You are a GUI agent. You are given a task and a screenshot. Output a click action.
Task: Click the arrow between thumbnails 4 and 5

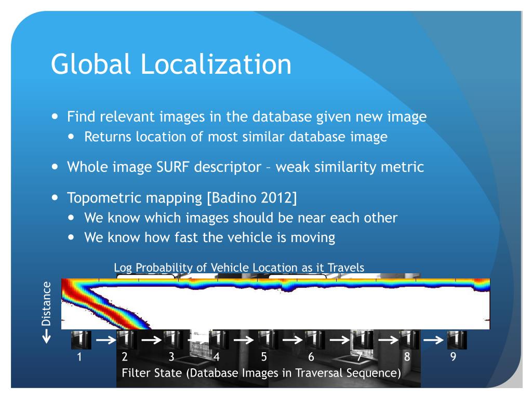[244, 340]
